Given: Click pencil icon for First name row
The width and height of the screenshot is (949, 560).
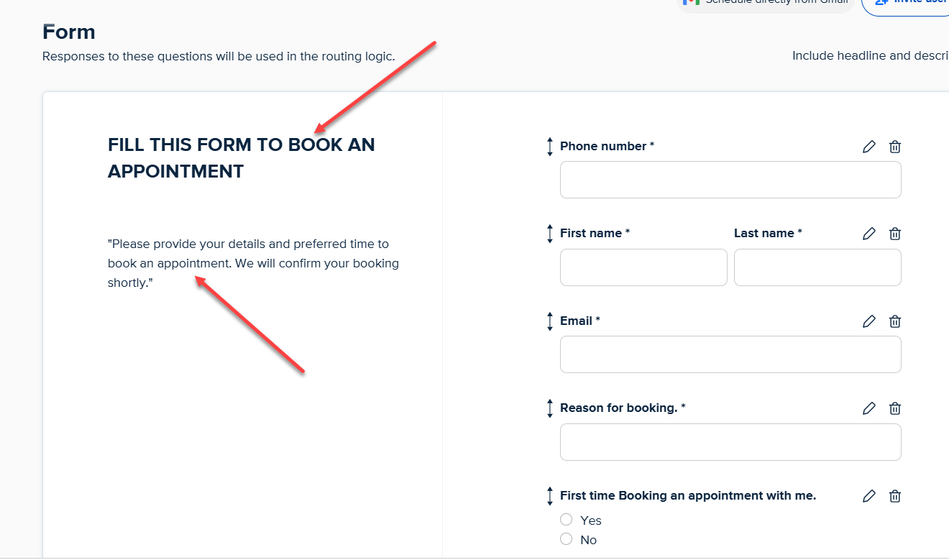Looking at the screenshot, I should coord(869,234).
